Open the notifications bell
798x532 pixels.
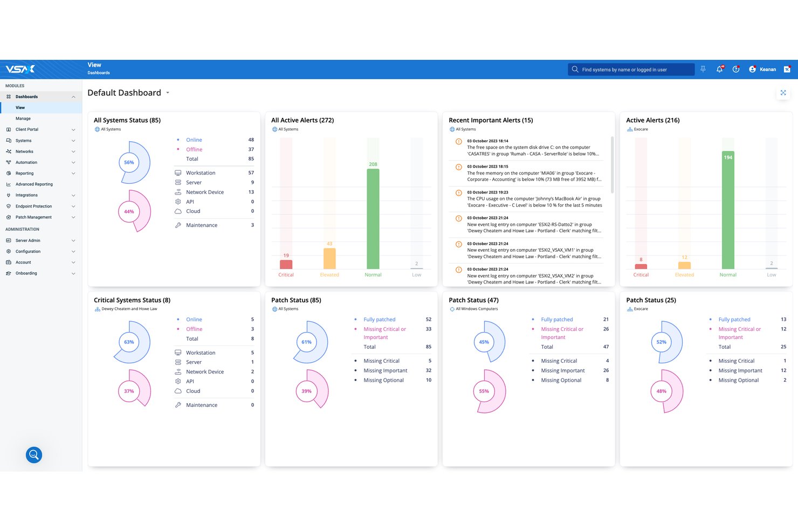[719, 69]
